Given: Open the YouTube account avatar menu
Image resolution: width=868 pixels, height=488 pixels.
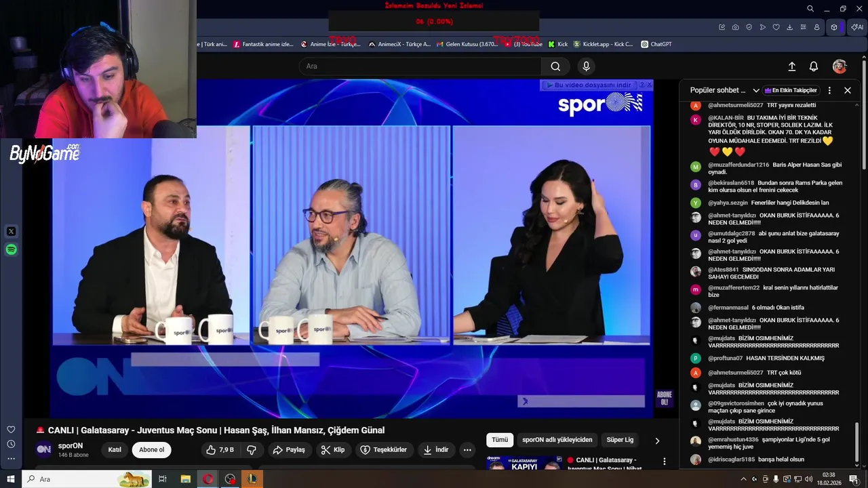Looking at the screenshot, I should tap(840, 66).
